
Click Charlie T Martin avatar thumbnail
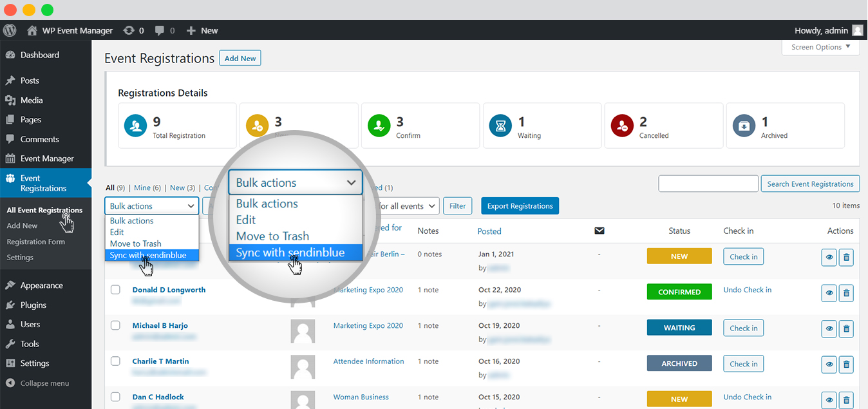click(x=303, y=367)
